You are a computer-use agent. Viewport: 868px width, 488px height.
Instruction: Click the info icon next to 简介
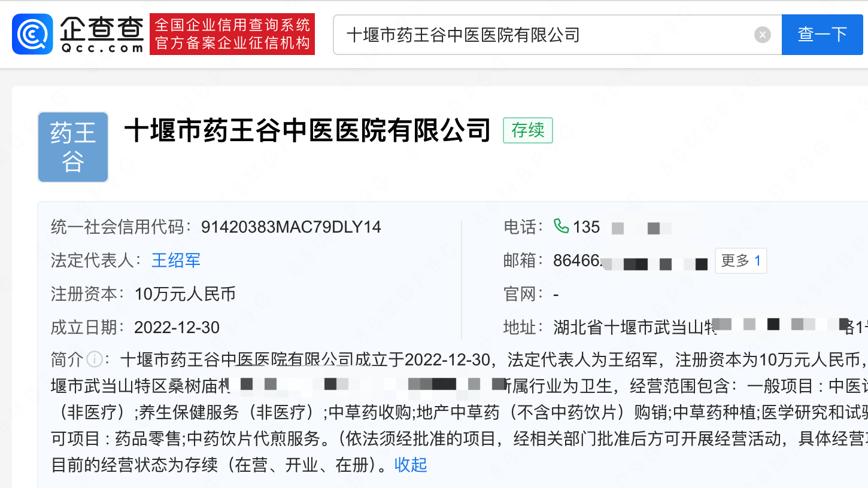click(x=94, y=359)
